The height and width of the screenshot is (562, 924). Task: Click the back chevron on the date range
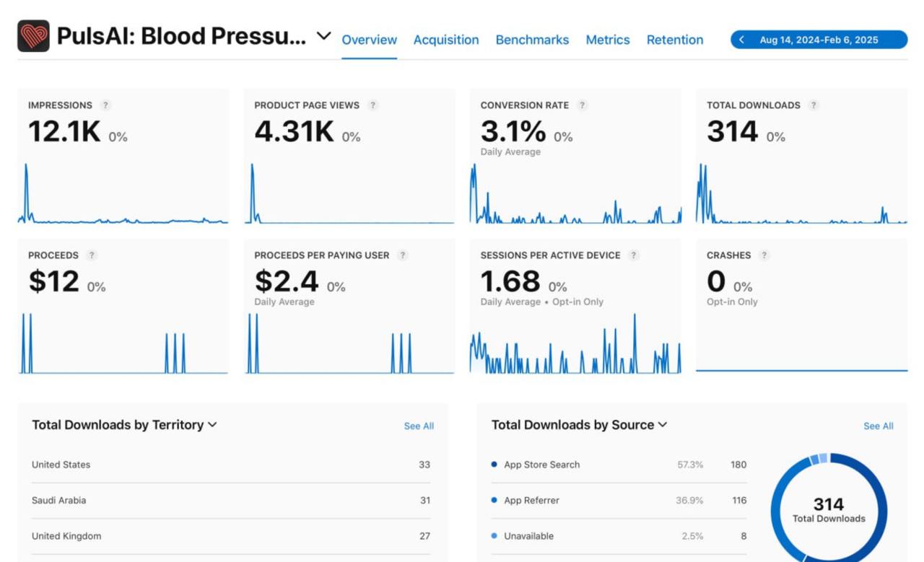point(741,40)
